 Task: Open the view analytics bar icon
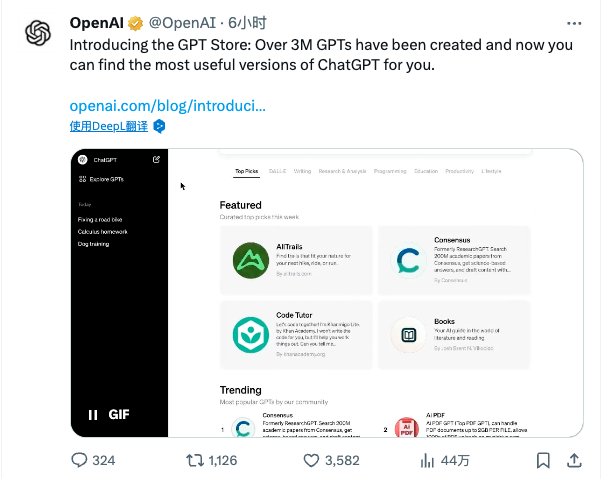426,460
